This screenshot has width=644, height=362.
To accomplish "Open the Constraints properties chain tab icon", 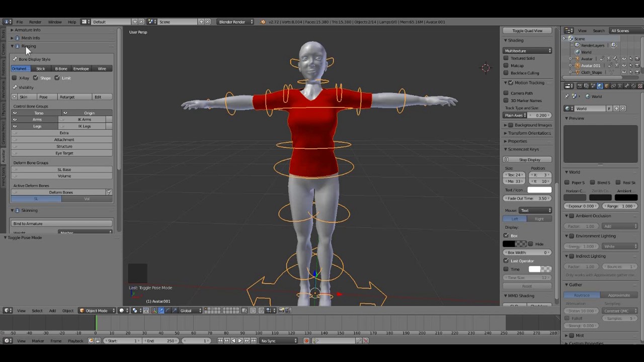I will (613, 86).
